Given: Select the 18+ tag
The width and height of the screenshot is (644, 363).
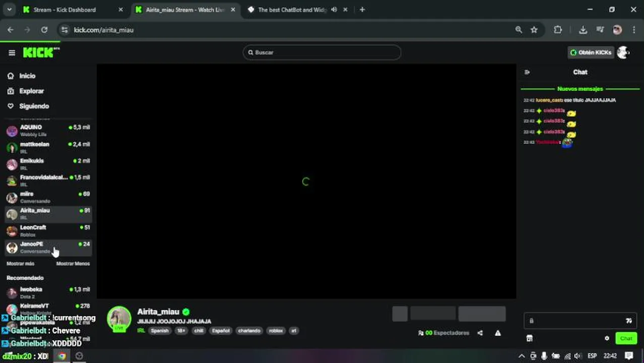Looking at the screenshot, I should 181,331.
